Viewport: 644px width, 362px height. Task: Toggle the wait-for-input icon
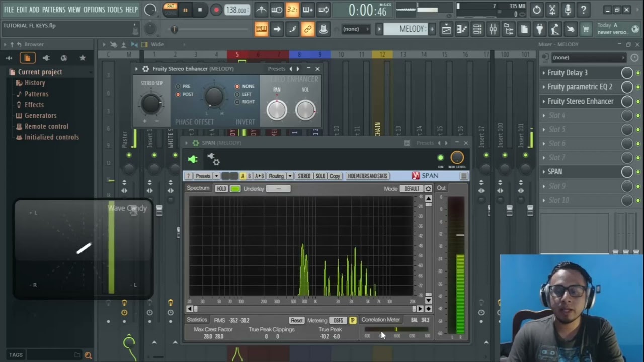click(277, 10)
